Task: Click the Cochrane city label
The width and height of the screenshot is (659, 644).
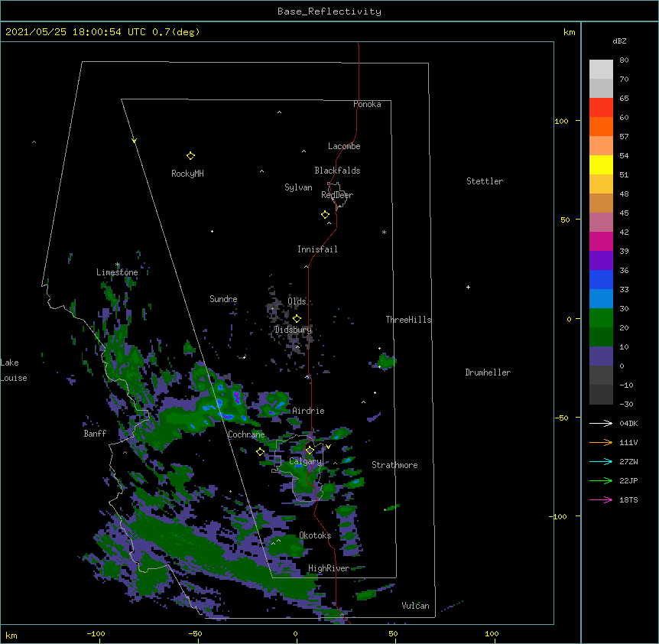Action: point(246,434)
